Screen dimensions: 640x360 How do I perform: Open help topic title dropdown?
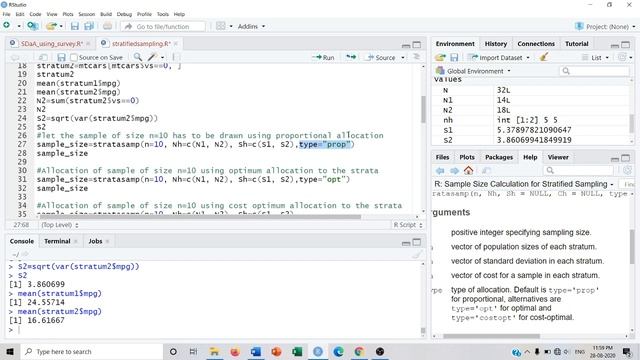(524, 184)
